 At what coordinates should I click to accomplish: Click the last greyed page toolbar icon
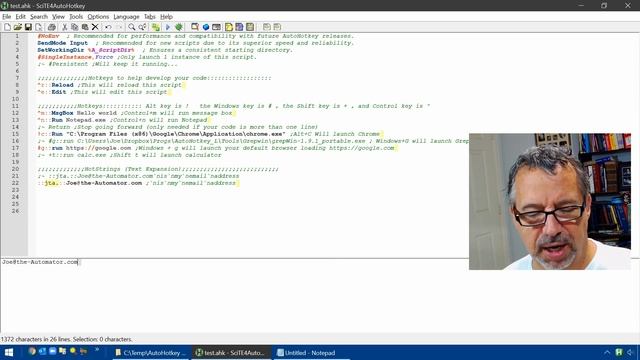(x=277, y=27)
